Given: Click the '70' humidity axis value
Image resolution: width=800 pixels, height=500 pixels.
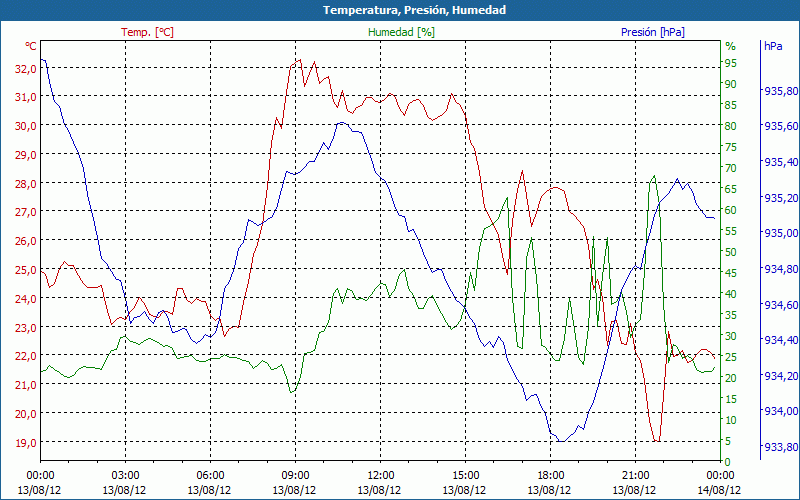Looking at the screenshot, I should 731,168.
